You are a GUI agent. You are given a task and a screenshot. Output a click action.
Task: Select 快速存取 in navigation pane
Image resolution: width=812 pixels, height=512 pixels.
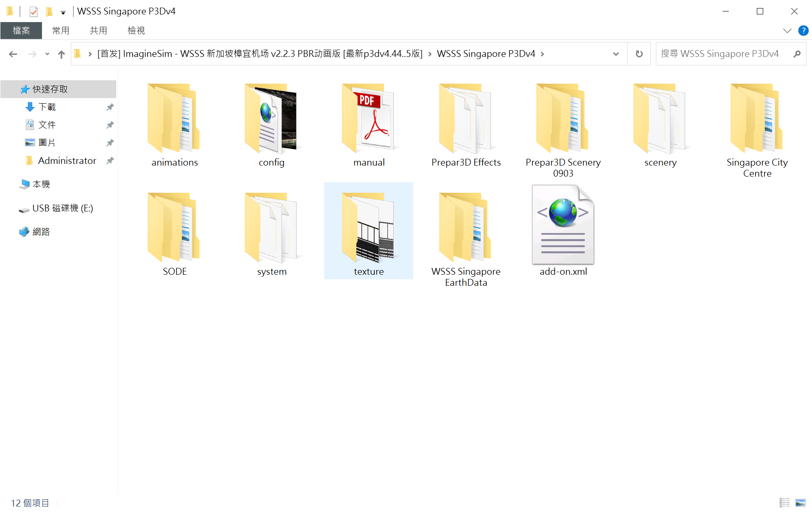58,89
